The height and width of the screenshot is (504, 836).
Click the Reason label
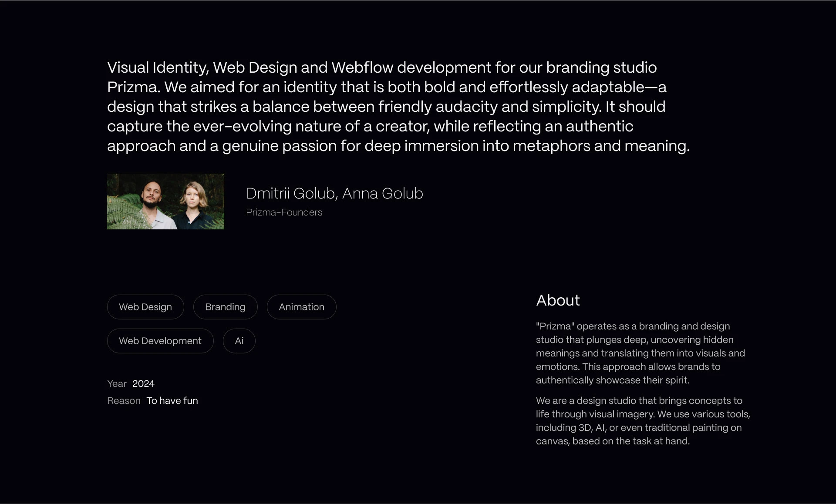124,400
